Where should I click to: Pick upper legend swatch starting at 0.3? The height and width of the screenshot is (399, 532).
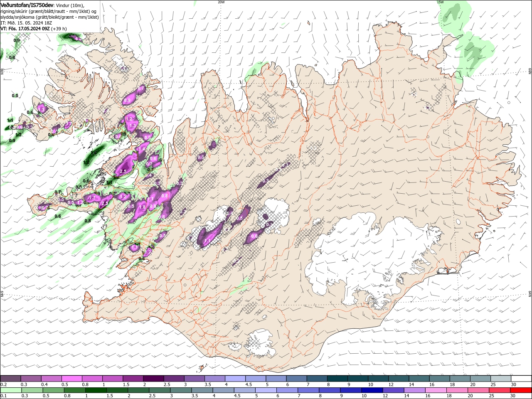[31, 378]
